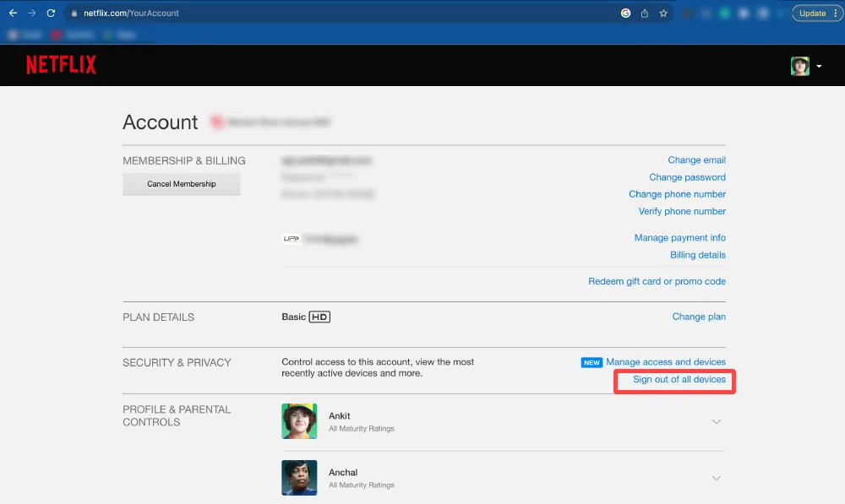Expand the Anchal profile chevron
The width and height of the screenshot is (845, 504).
pos(717,478)
